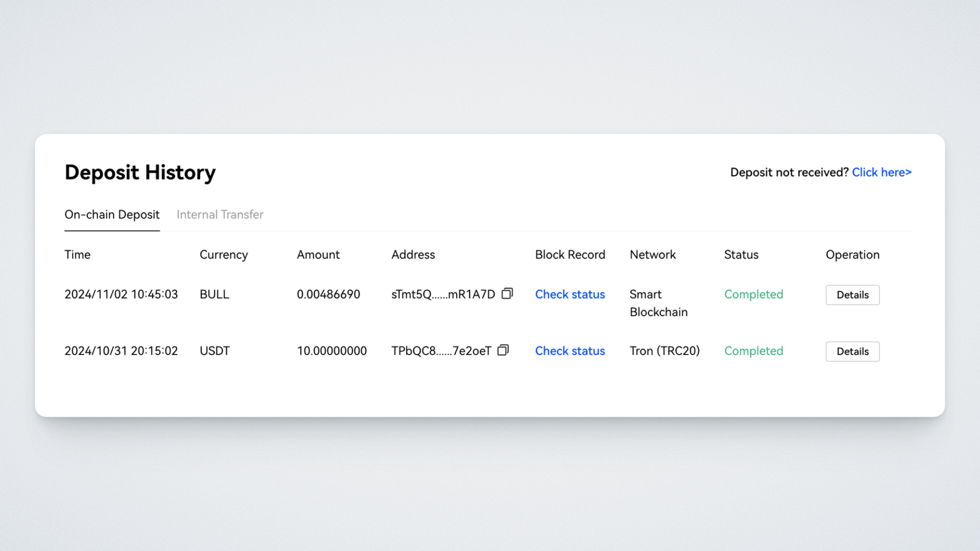Image resolution: width=980 pixels, height=551 pixels.
Task: Click the Amount column header
Action: pyautogui.click(x=318, y=255)
